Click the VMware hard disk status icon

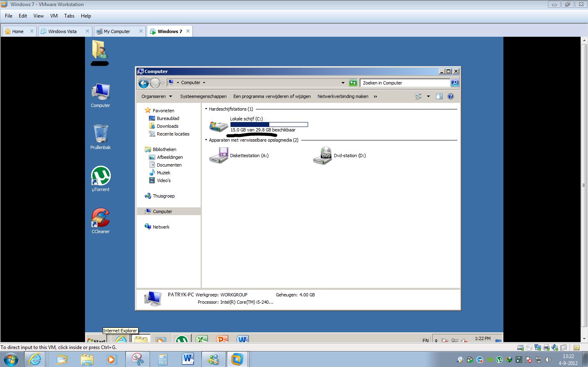(x=521, y=348)
